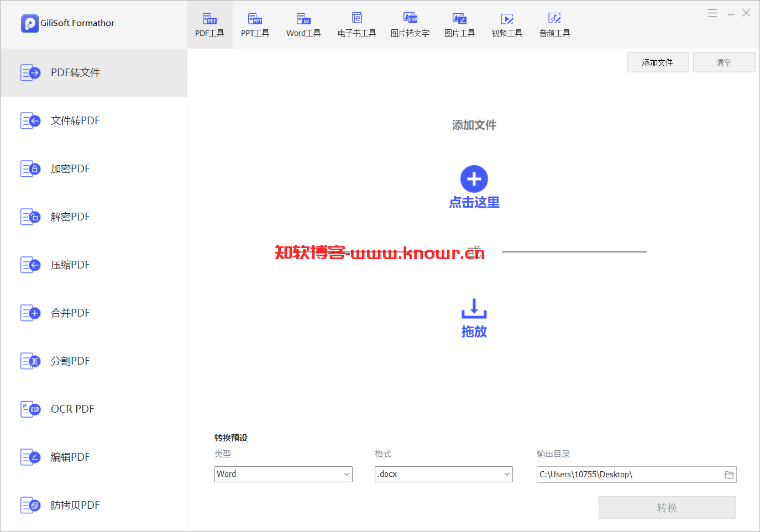Click the 拖放 drag-drop download icon
This screenshot has height=532, width=760.
[x=474, y=308]
